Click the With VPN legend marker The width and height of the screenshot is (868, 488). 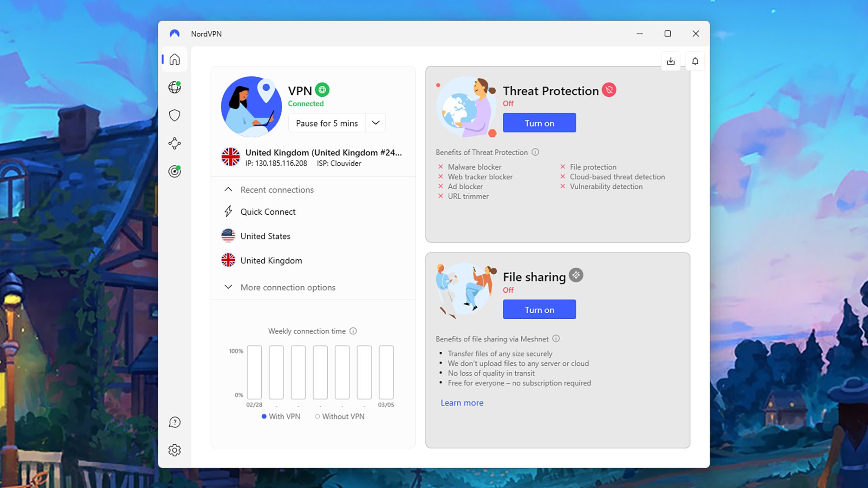(x=264, y=416)
